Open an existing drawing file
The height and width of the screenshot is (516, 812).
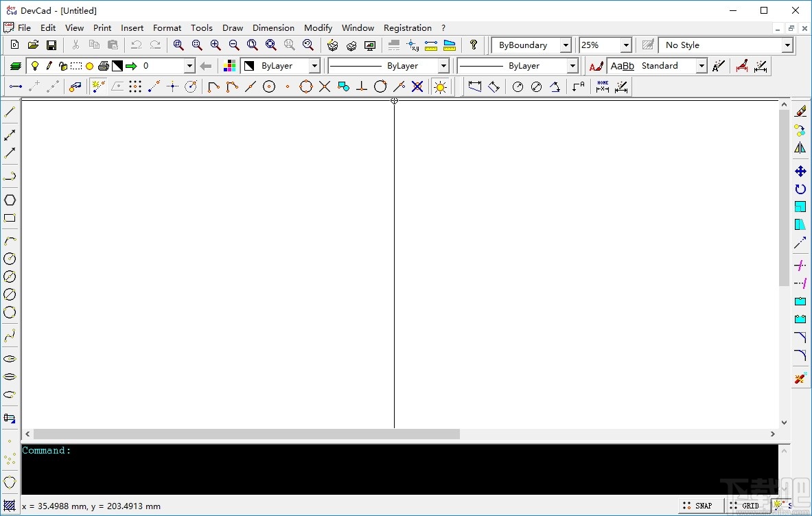tap(33, 45)
